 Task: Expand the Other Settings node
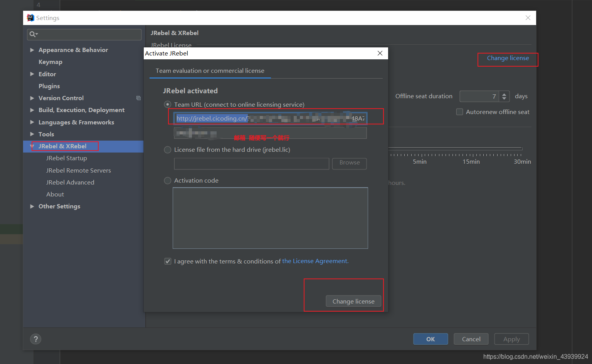pyautogui.click(x=32, y=206)
